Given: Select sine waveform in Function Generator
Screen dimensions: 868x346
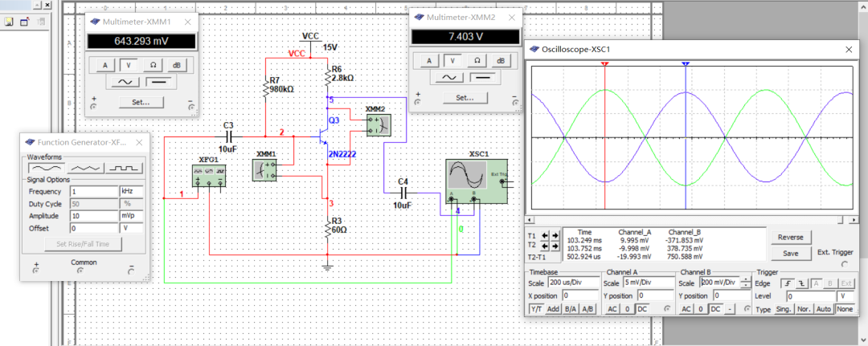Looking at the screenshot, I should (x=47, y=168).
